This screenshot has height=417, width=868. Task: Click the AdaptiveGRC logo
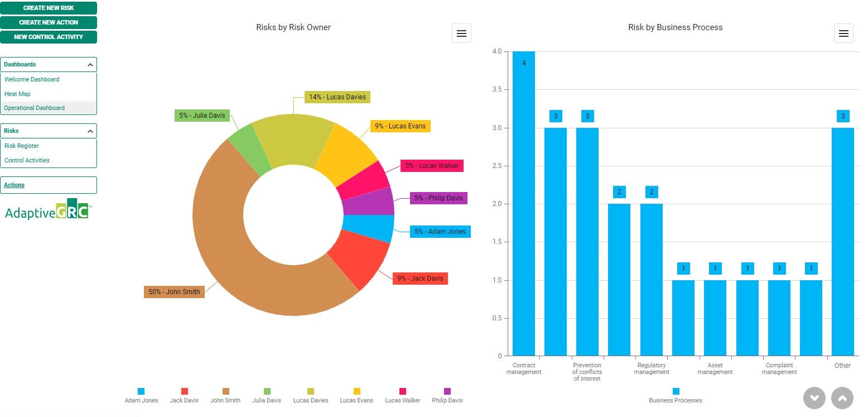pos(48,209)
